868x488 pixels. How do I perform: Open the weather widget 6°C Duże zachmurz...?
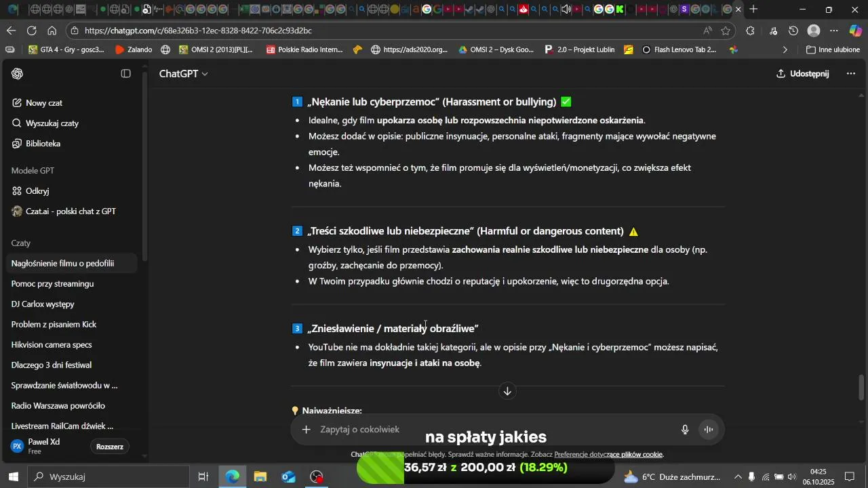tap(672, 477)
